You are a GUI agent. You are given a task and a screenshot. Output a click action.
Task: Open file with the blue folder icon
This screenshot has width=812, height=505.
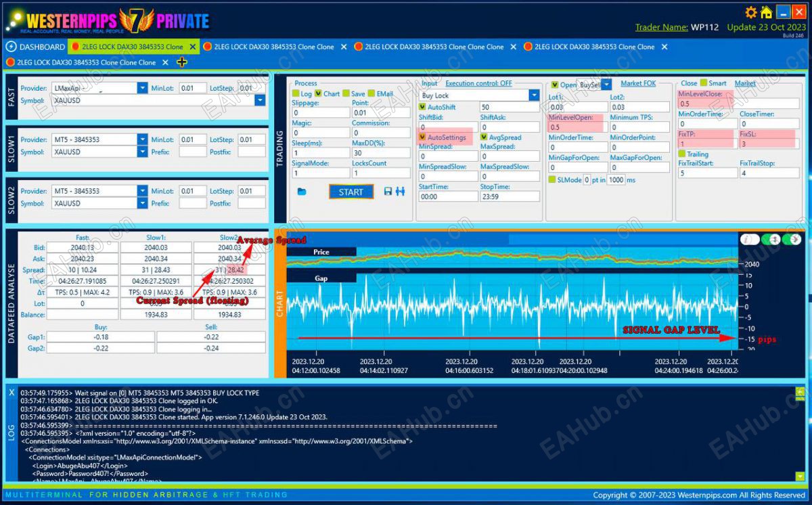tap(302, 192)
